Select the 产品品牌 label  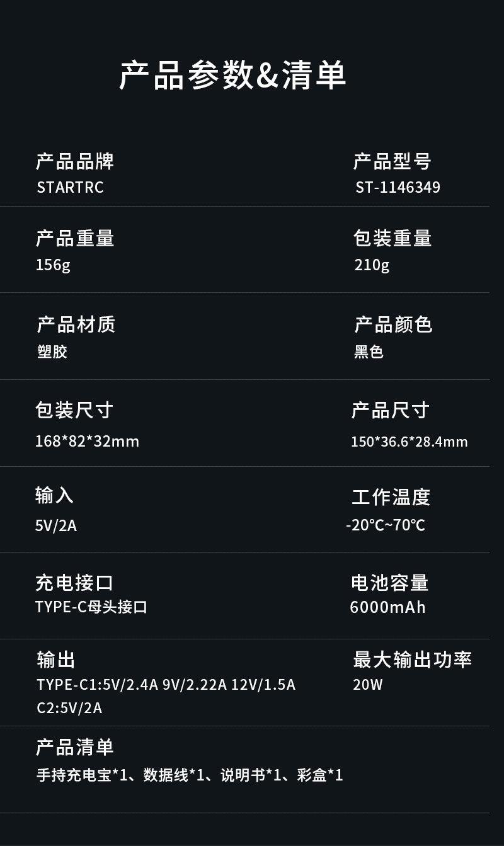pyautogui.click(x=75, y=162)
